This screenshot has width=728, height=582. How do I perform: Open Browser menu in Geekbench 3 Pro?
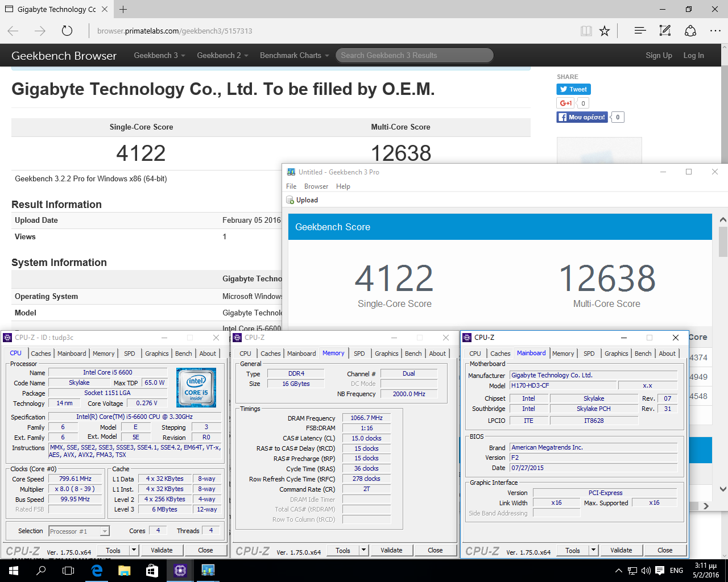coord(316,186)
